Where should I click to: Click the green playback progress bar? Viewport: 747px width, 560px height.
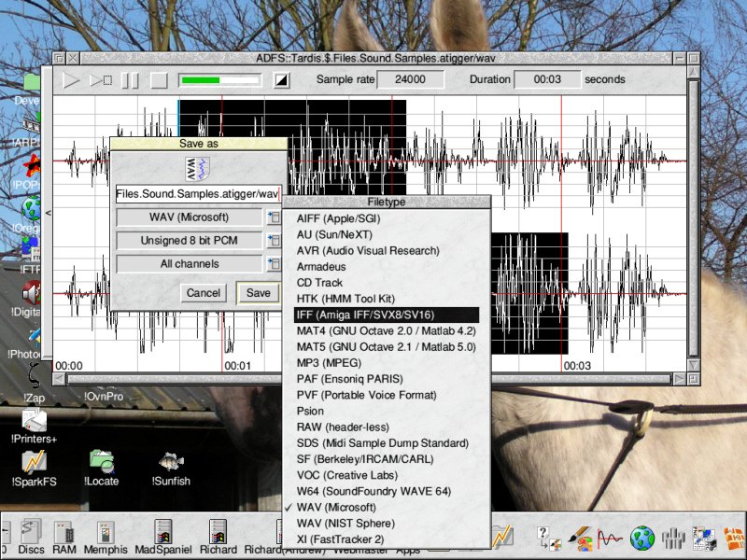pyautogui.click(x=220, y=80)
